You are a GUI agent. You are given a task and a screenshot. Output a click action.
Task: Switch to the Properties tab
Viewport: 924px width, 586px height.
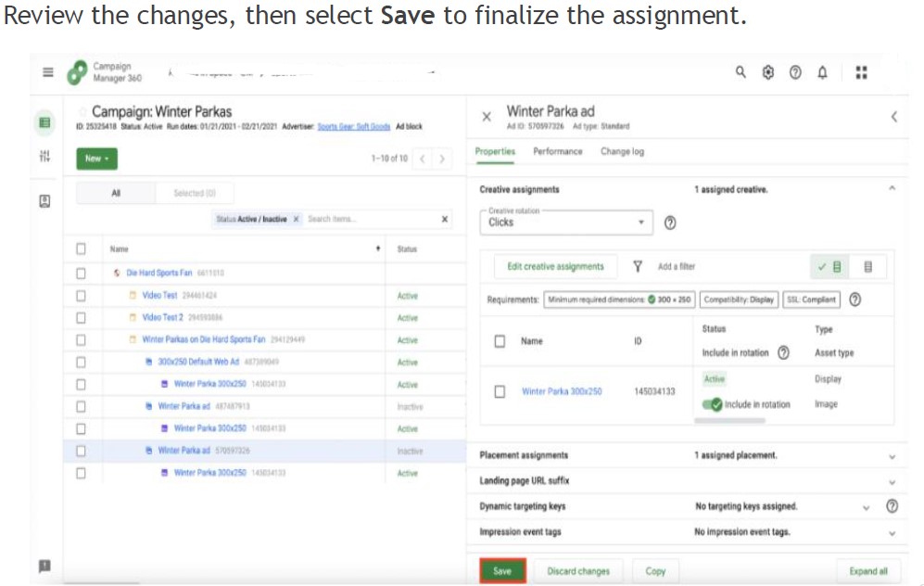point(495,151)
